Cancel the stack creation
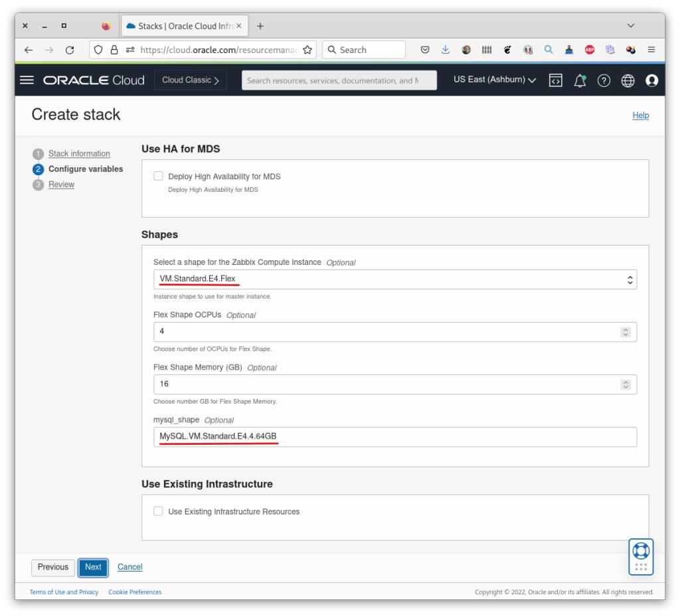 pos(129,567)
